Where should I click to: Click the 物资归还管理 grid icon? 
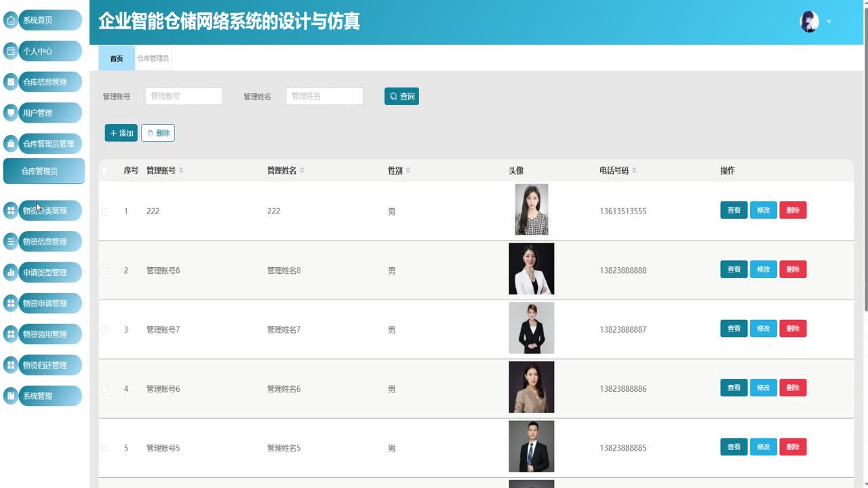click(x=11, y=365)
